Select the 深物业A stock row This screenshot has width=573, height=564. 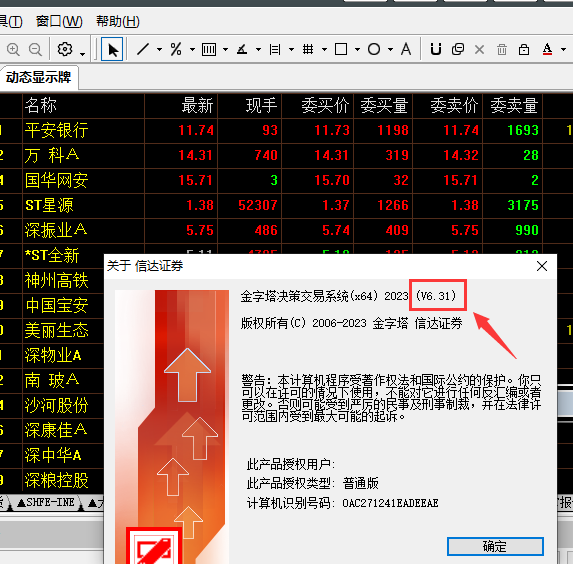pyautogui.click(x=52, y=355)
